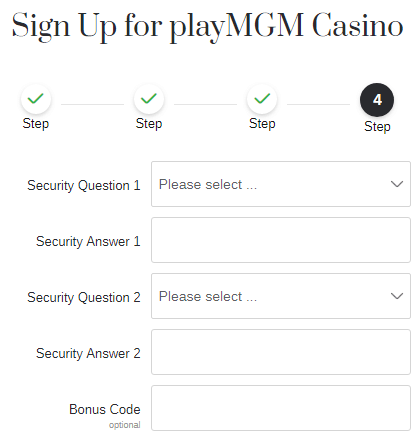Focus the Security Answer 1 text field
This screenshot has width=420, height=446.
pos(281,240)
